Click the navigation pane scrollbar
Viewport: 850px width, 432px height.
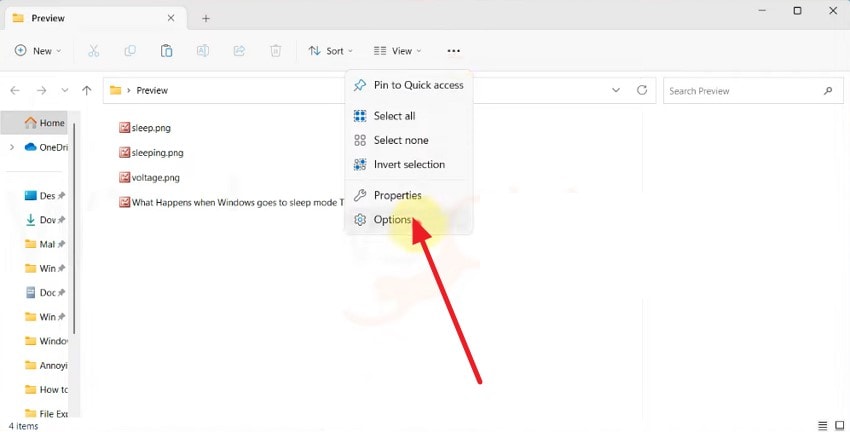coord(74,228)
